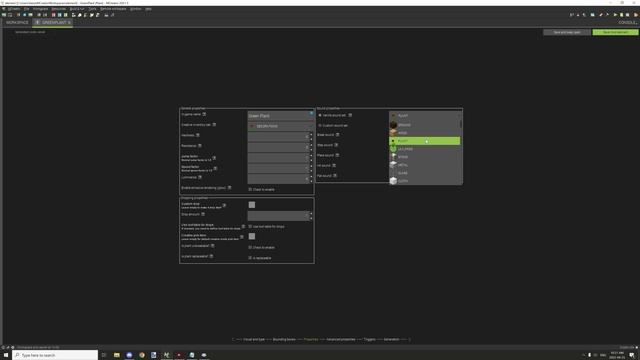The height and width of the screenshot is (360, 640).
Task: Open the Tools menu
Action: 93,9
